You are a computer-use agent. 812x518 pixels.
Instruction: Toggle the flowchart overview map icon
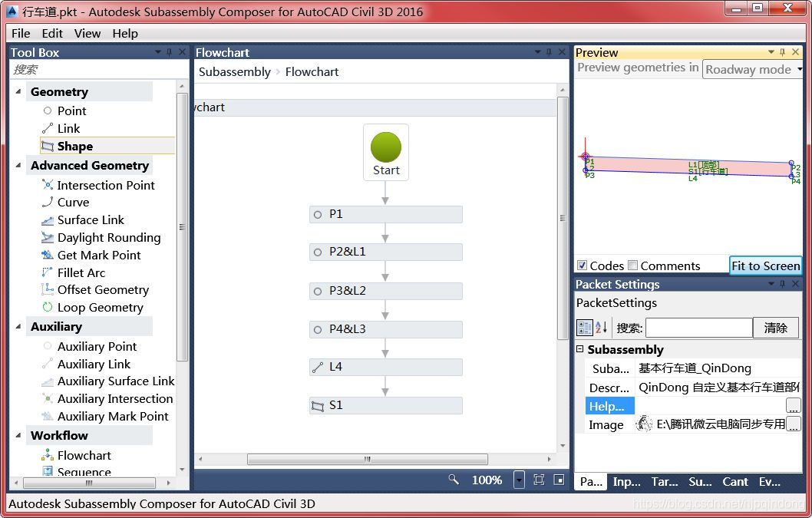pyautogui.click(x=559, y=480)
